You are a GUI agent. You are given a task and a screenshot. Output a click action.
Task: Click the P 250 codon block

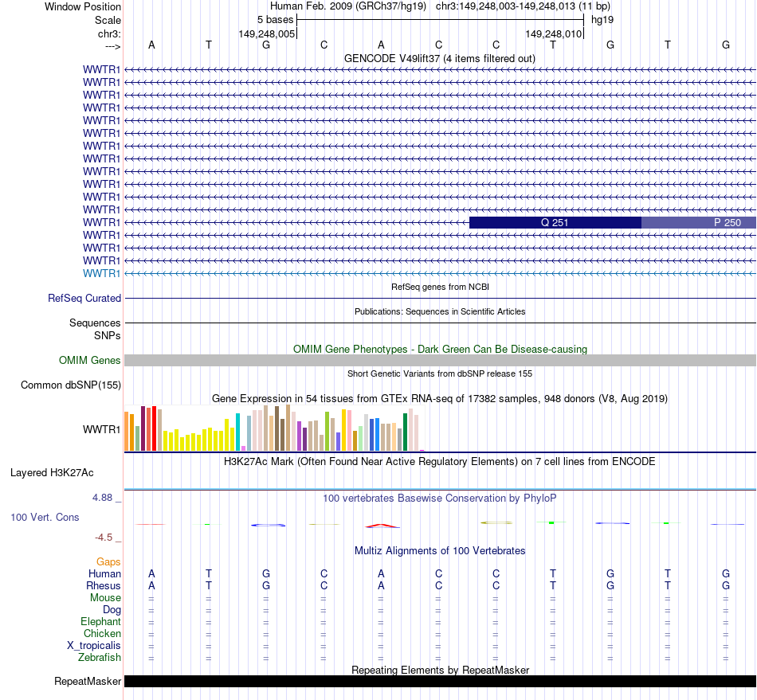[x=699, y=222]
